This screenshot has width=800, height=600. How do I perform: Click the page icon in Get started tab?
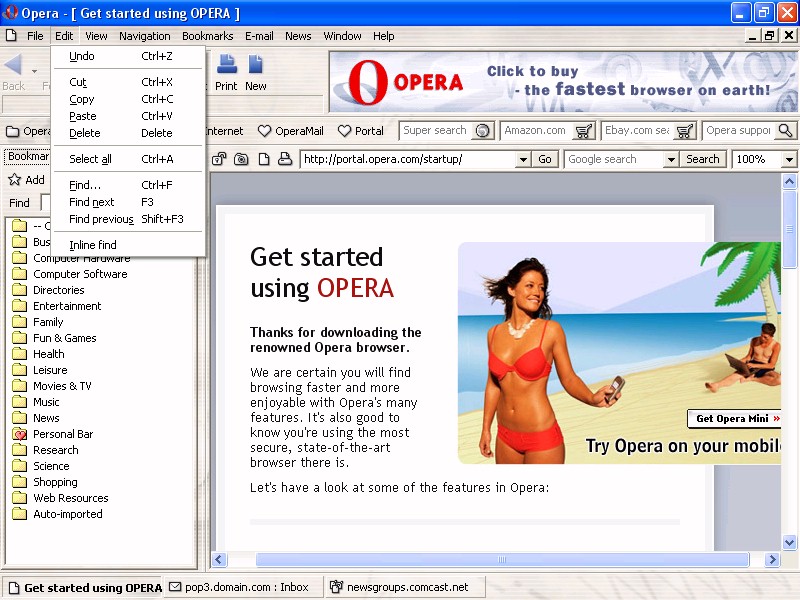tap(14, 588)
